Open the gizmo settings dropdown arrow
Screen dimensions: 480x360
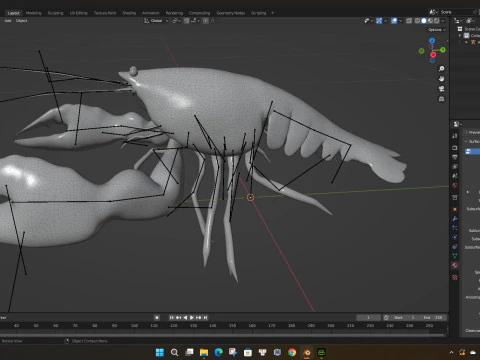tap(385, 21)
